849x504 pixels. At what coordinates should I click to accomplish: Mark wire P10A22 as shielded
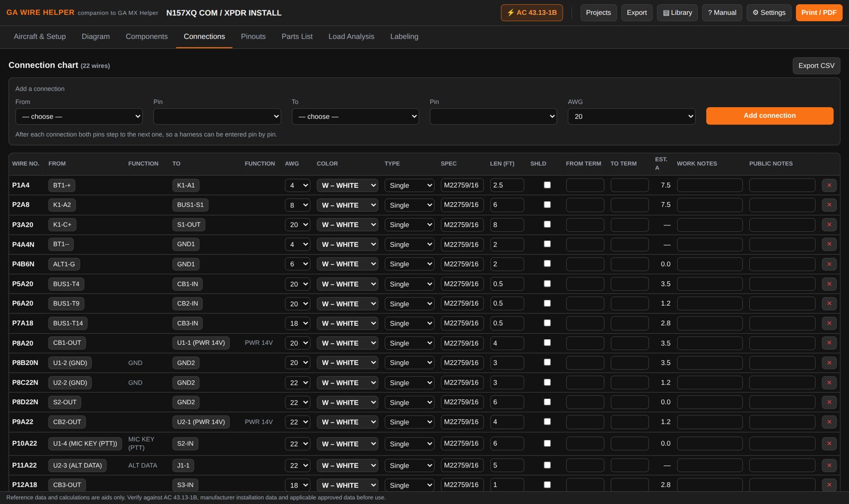[547, 444]
